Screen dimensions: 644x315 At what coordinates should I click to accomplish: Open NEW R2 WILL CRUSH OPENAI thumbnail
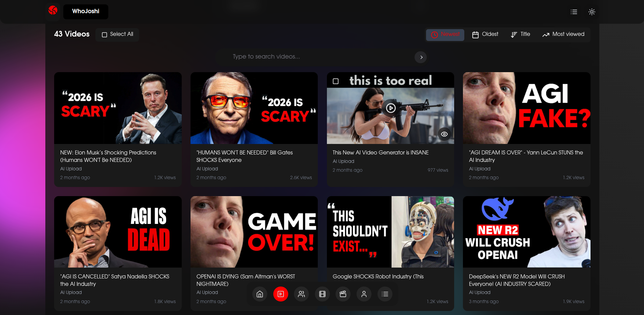pos(527,232)
